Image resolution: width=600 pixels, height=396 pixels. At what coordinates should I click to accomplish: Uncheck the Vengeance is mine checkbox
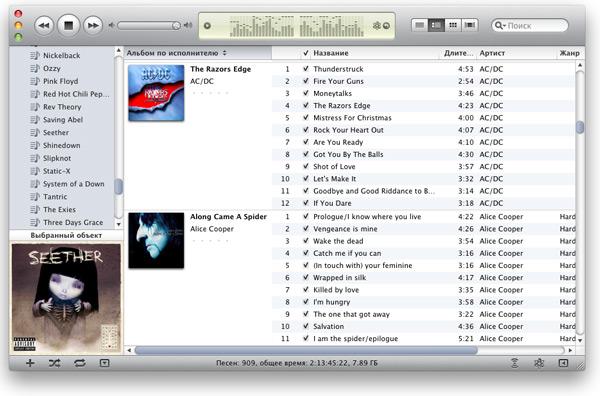pyautogui.click(x=306, y=229)
